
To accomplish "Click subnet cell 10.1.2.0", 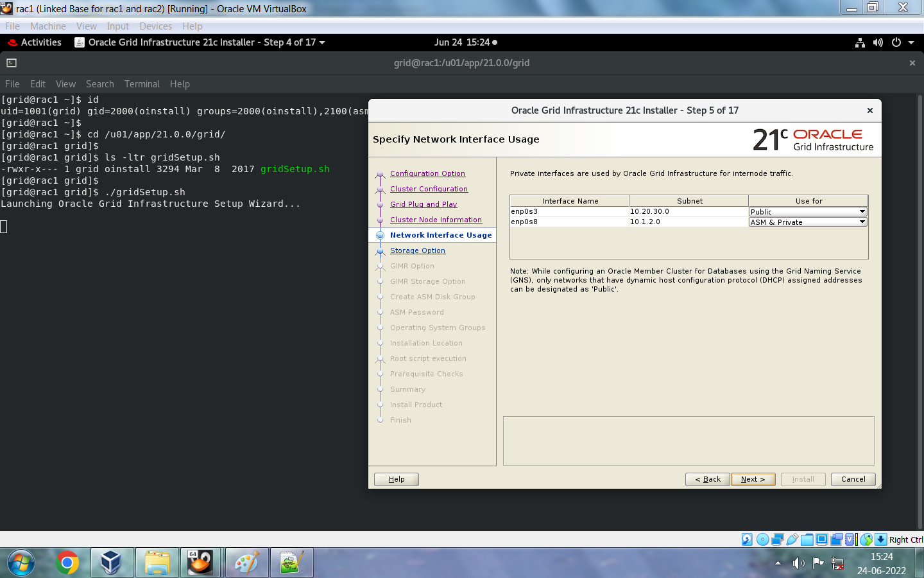I will tap(689, 222).
